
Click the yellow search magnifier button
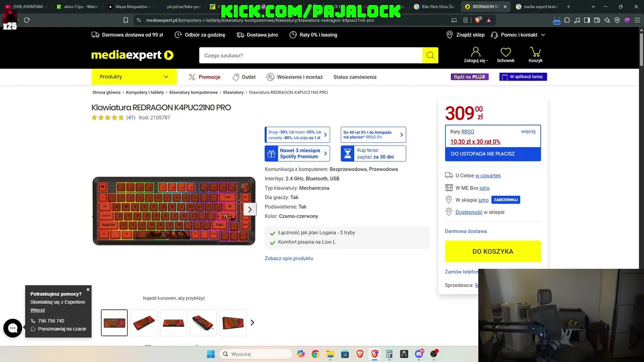coord(430,55)
